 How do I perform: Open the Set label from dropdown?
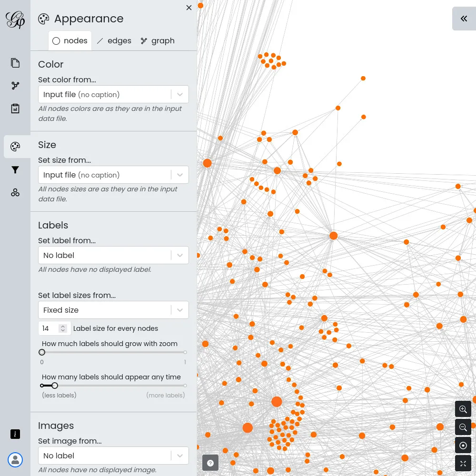[113, 255]
